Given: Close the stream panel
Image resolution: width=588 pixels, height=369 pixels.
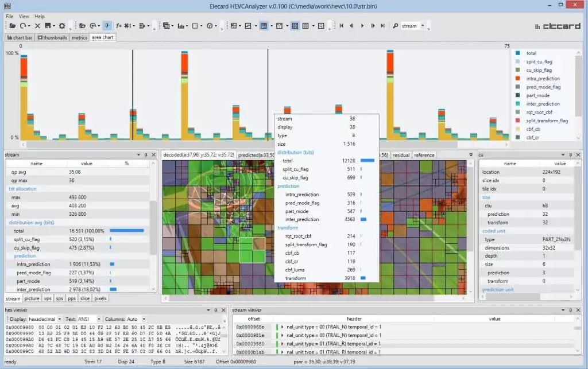Looking at the screenshot, I should [x=153, y=155].
